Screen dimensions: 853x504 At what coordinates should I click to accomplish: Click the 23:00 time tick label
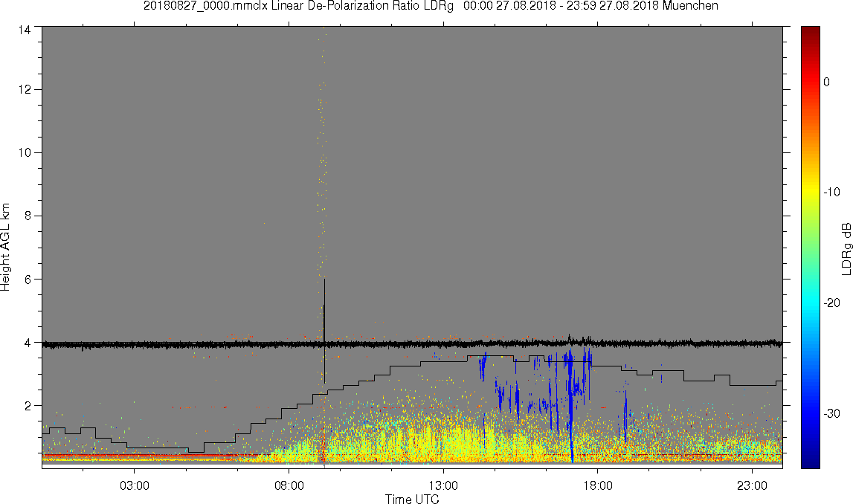(753, 485)
